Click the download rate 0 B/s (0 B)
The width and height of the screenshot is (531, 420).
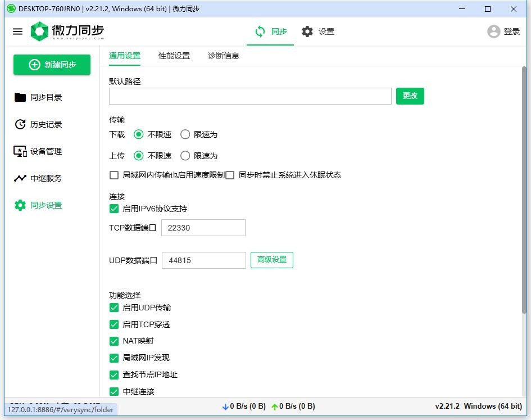(248, 406)
